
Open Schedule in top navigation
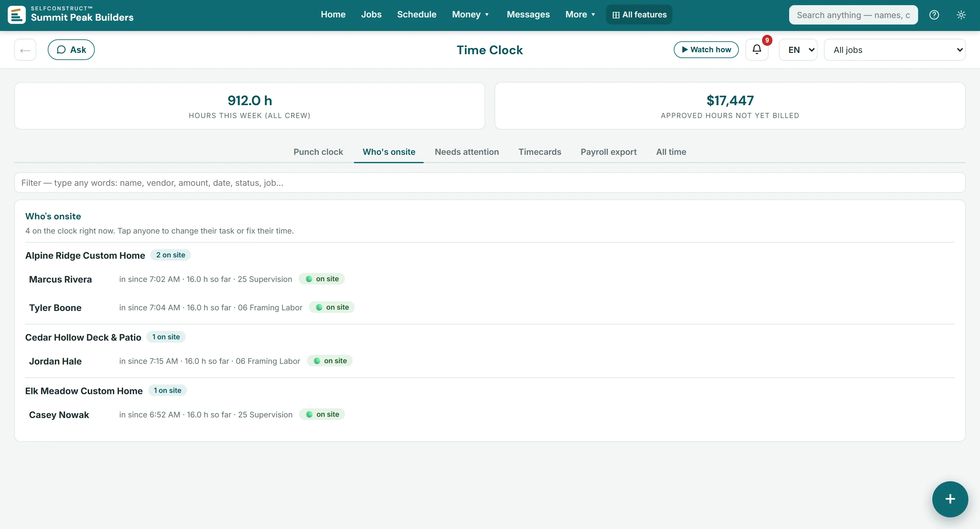416,15
